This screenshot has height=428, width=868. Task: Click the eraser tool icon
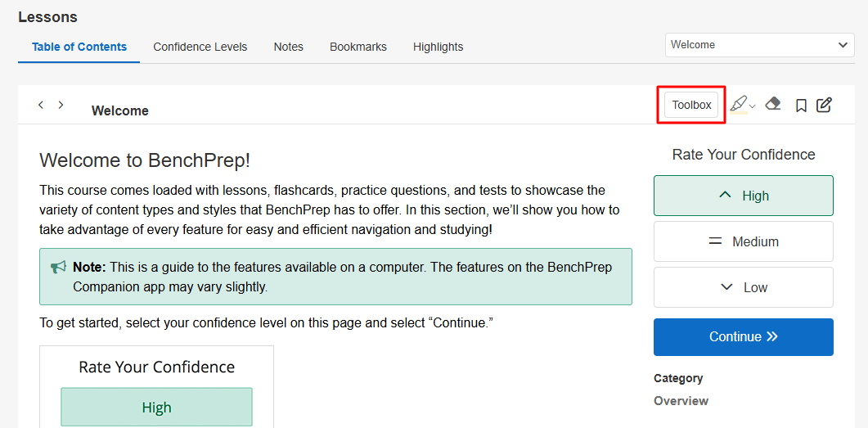[773, 104]
